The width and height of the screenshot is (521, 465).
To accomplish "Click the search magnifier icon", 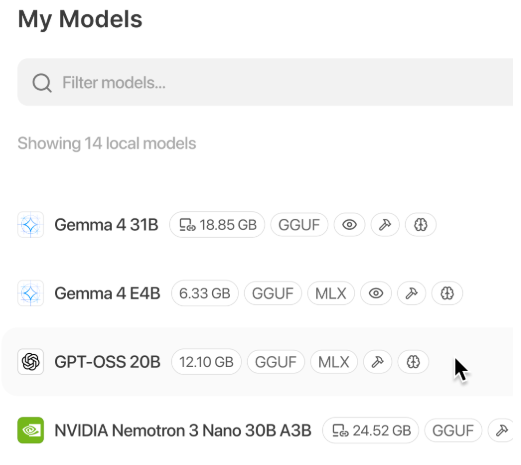I will [x=42, y=83].
